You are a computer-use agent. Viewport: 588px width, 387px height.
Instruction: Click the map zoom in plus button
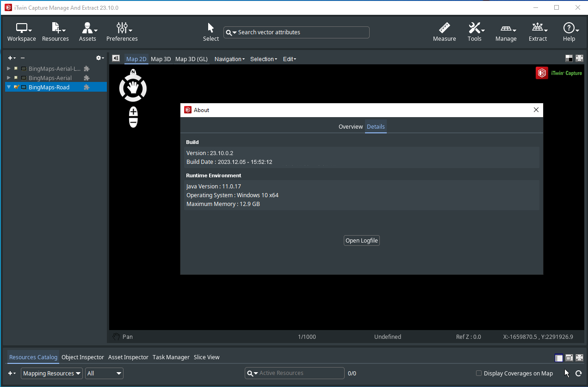133,112
